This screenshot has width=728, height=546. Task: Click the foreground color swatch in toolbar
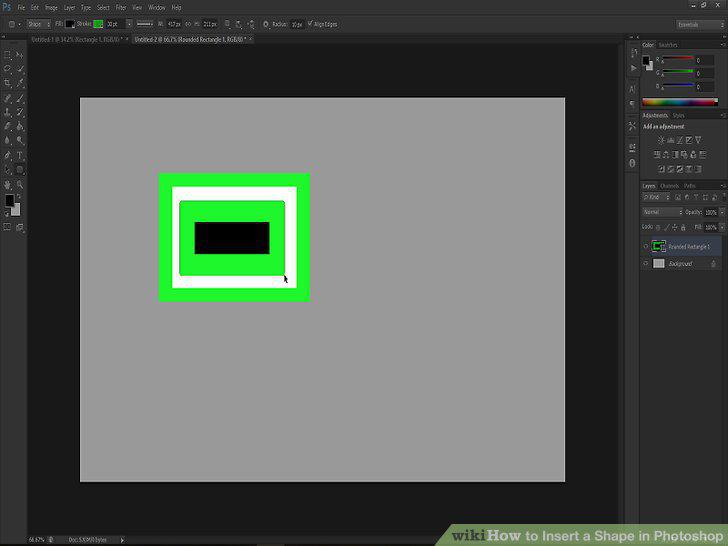10,201
